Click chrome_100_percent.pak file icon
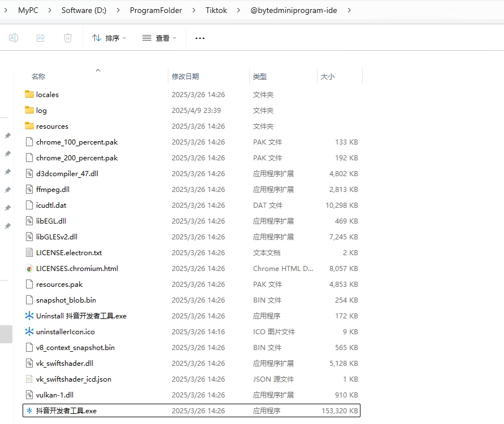 [x=29, y=142]
